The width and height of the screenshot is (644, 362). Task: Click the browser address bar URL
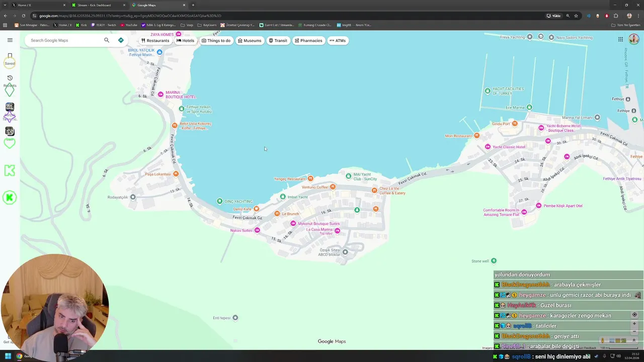pos(130,16)
